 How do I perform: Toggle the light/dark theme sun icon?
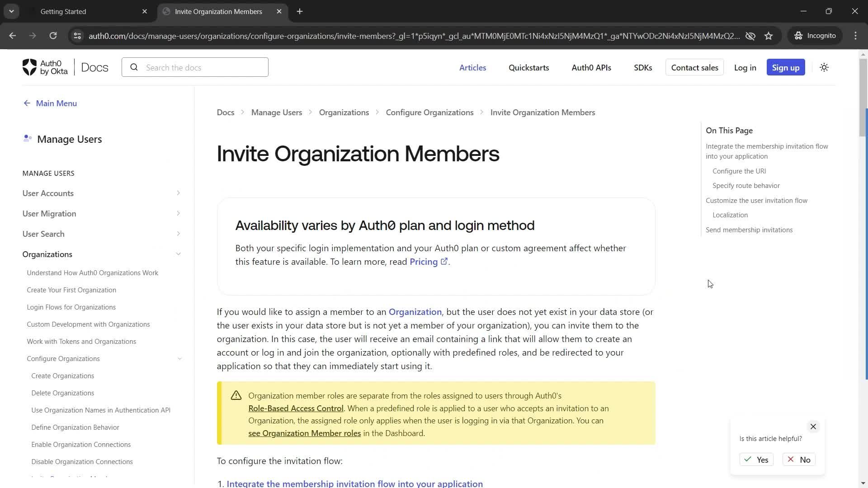824,67
